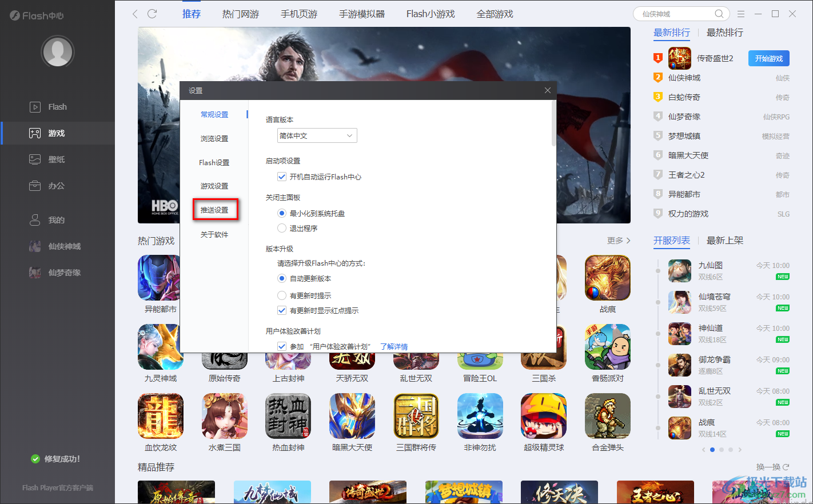The image size is (813, 504).
Task: Click the 仙侠神域 search input field
Action: click(676, 14)
